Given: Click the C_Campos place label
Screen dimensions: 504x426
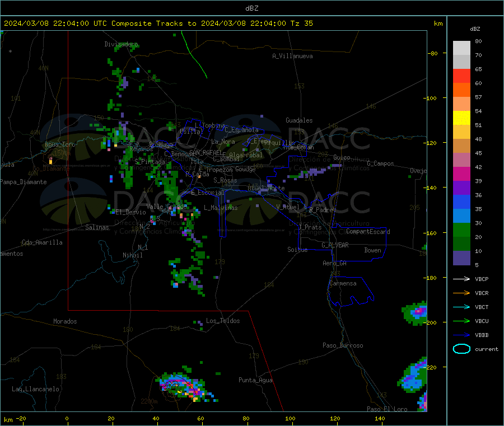Looking at the screenshot, I should tap(380, 163).
